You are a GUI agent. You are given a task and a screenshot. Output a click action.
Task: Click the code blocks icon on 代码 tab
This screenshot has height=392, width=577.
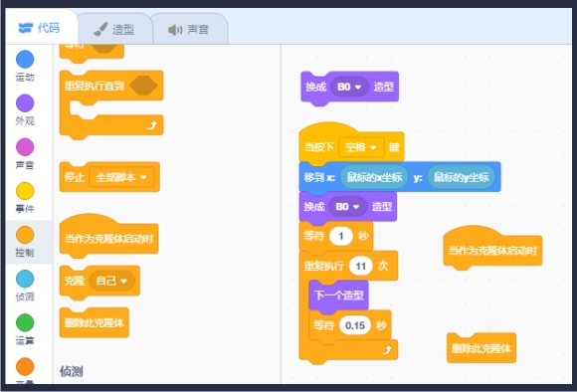click(x=26, y=28)
